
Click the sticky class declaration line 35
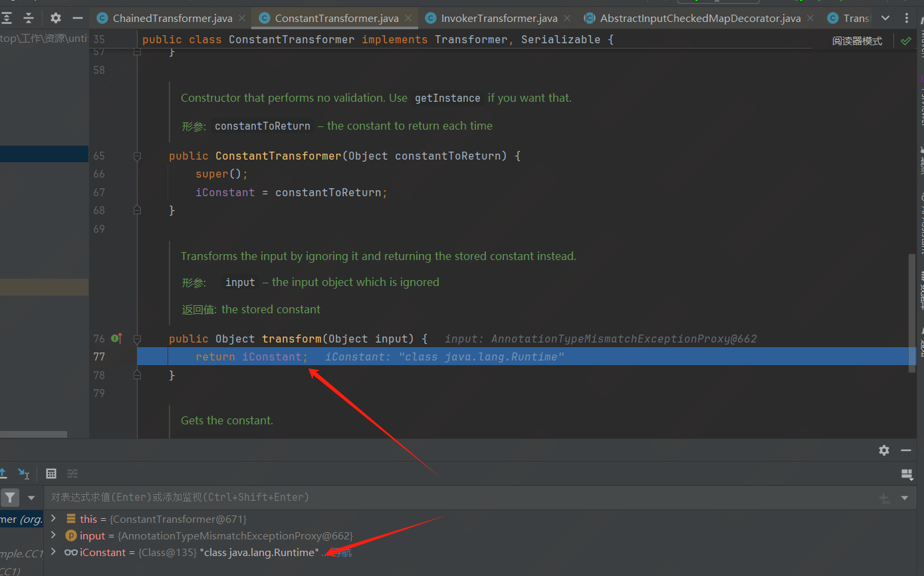[x=378, y=40]
